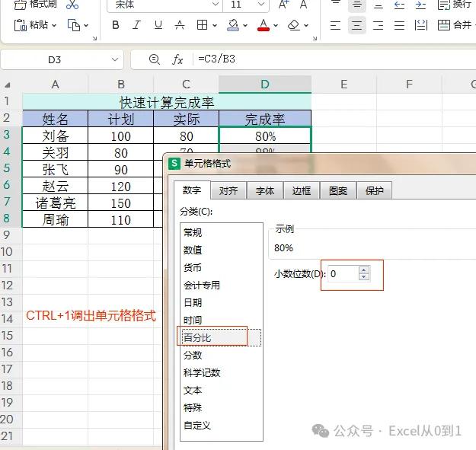Select column D header

point(265,84)
